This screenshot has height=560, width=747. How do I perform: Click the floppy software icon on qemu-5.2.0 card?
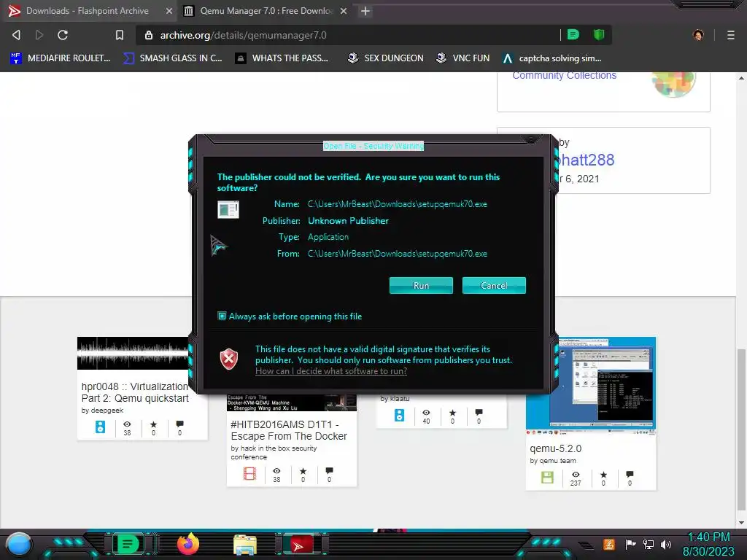[547, 477]
